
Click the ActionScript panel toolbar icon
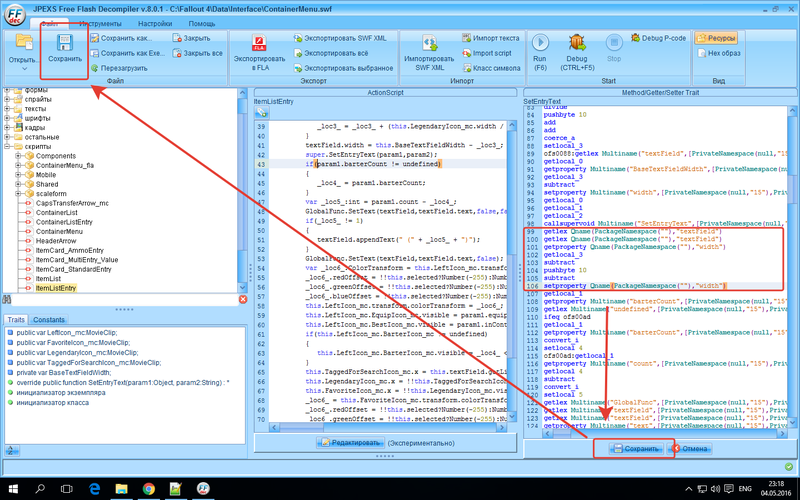point(261,113)
